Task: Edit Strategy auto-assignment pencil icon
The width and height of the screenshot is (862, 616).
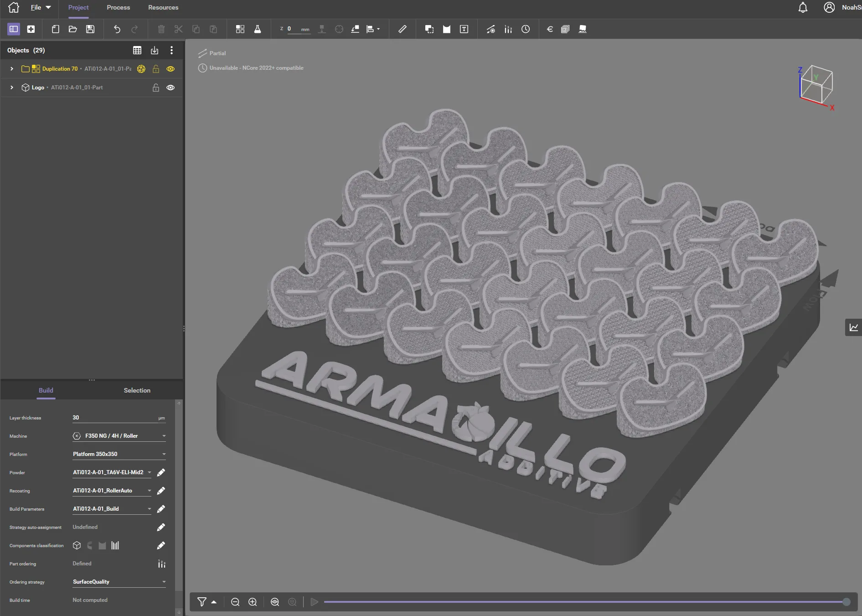Action: click(x=161, y=527)
